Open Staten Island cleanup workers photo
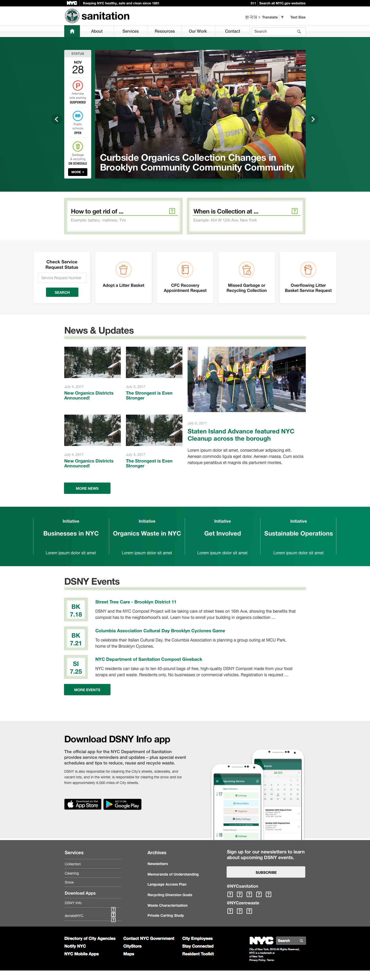This screenshot has width=370, height=980. (x=247, y=379)
